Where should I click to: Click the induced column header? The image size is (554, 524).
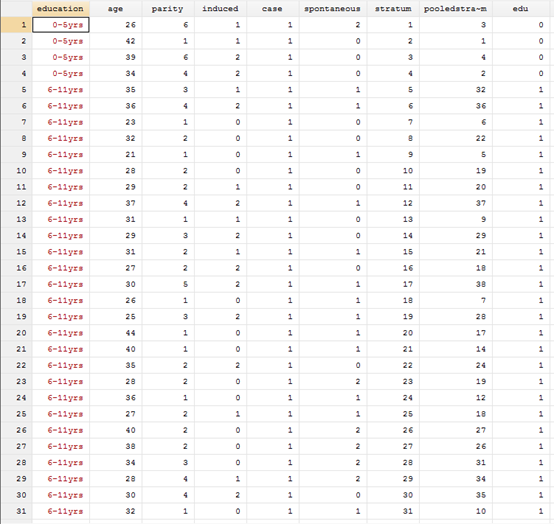click(x=220, y=9)
